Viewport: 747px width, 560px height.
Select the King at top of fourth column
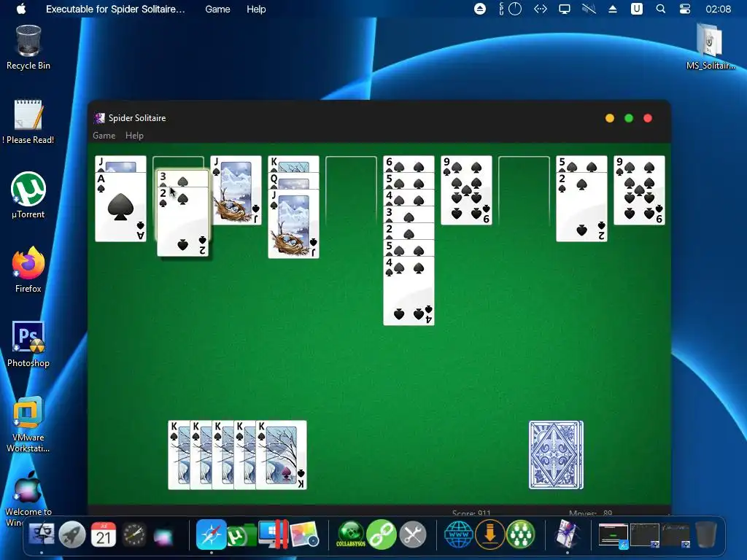pos(293,164)
